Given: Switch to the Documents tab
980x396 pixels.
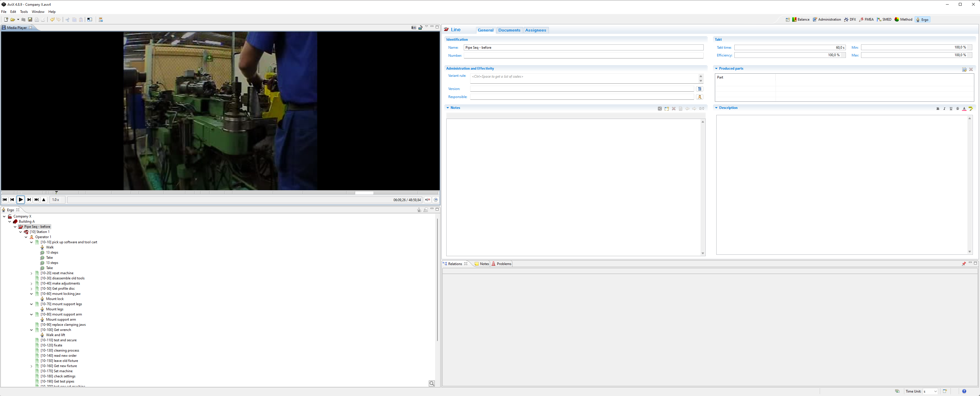Looking at the screenshot, I should (x=509, y=30).
